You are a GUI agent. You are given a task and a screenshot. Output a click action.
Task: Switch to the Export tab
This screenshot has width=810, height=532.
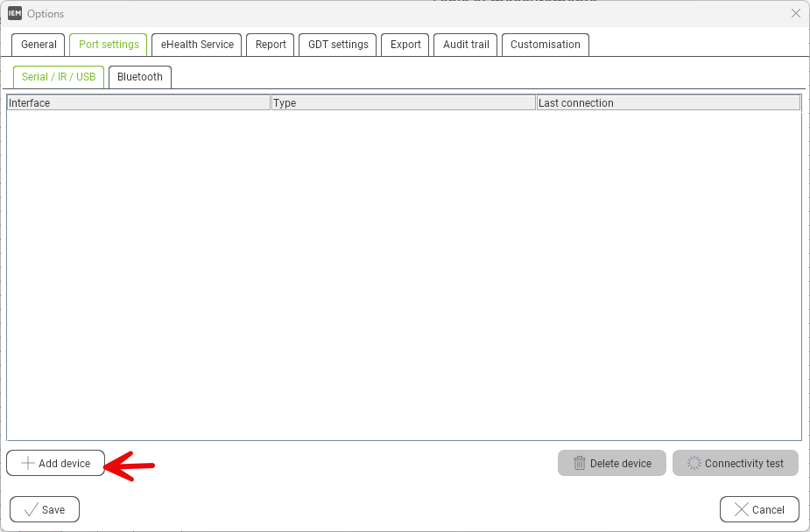405,45
